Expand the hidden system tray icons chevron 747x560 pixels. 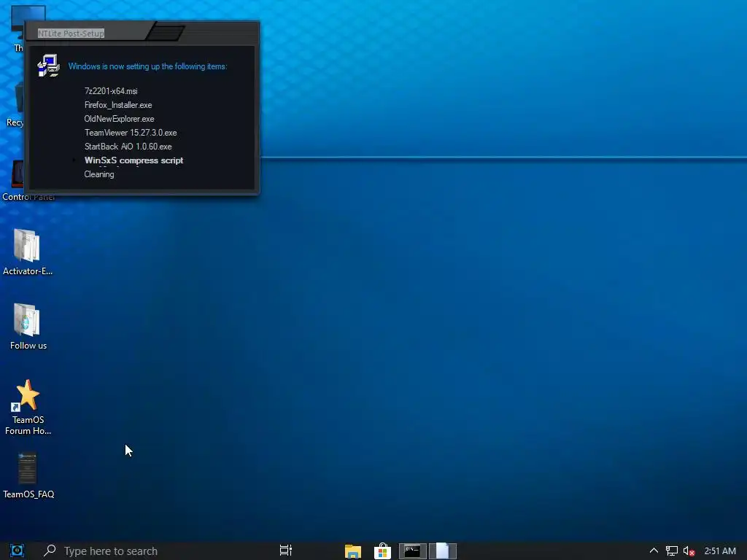tap(654, 551)
